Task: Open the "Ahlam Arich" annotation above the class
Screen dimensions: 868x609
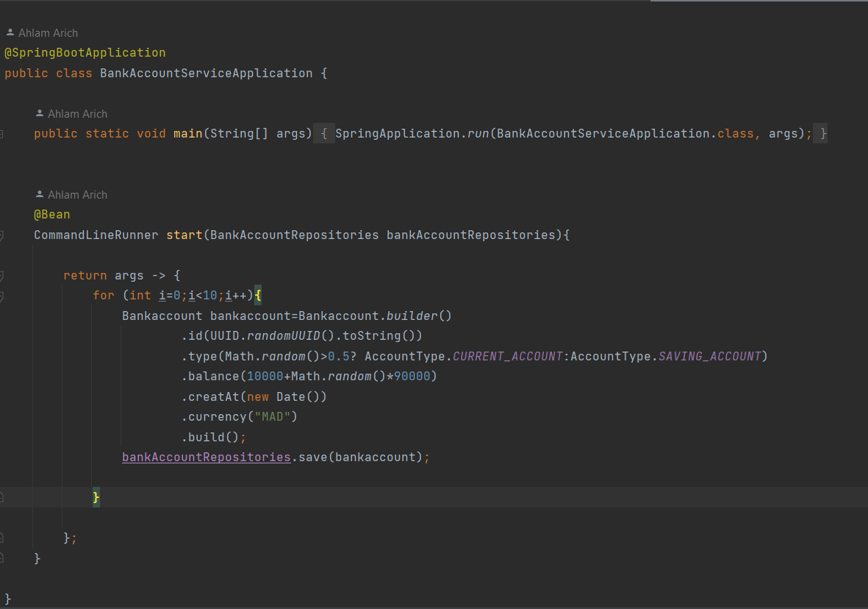Action: (48, 32)
